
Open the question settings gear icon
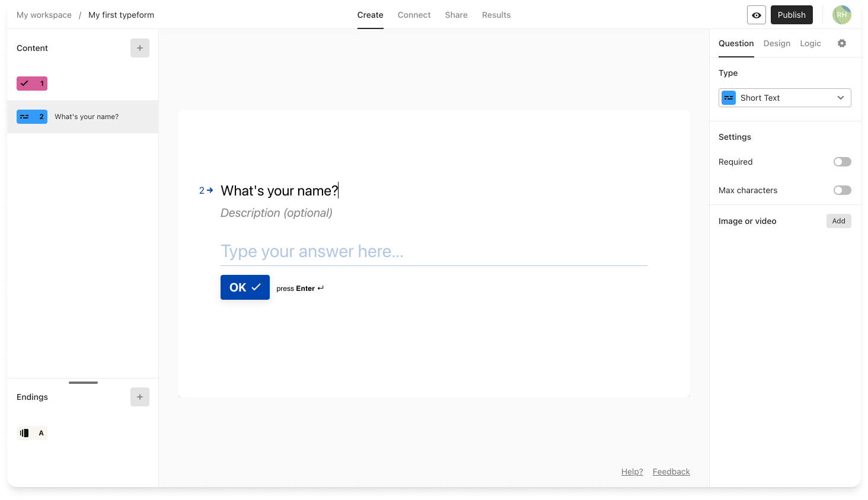pyautogui.click(x=842, y=43)
